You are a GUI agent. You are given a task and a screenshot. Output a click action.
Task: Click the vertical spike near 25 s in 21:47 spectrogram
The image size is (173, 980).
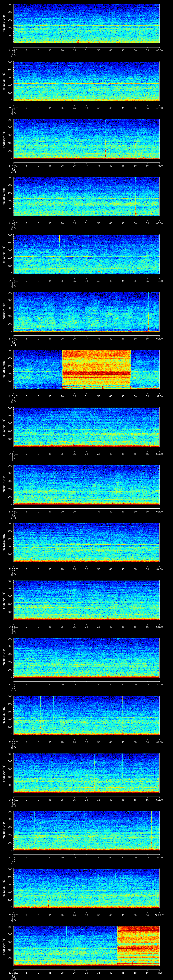(76, 187)
